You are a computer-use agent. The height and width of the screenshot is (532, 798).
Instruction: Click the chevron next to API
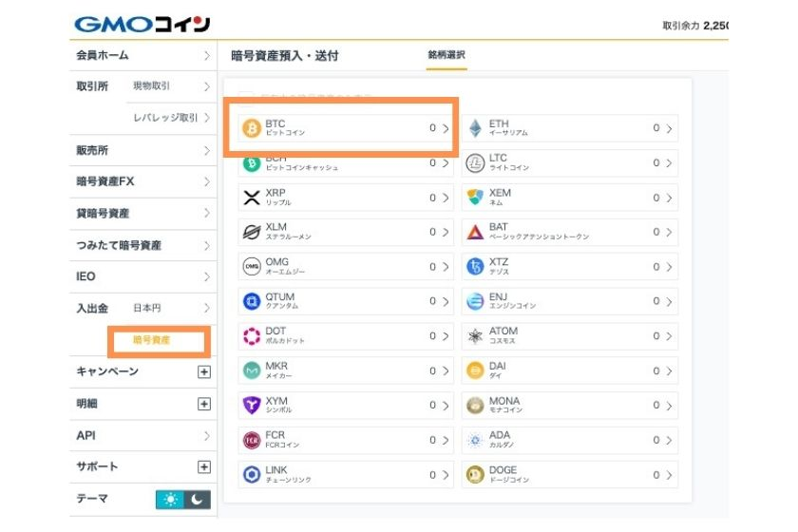[207, 436]
